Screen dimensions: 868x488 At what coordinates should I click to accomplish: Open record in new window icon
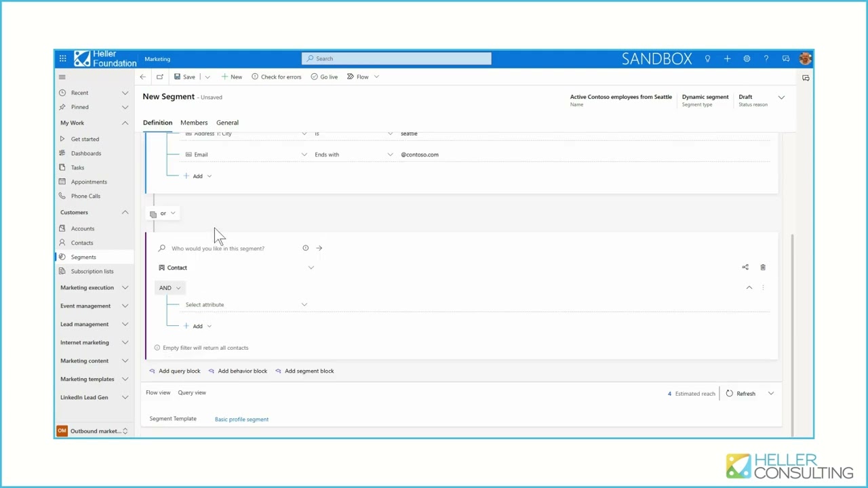[159, 77]
